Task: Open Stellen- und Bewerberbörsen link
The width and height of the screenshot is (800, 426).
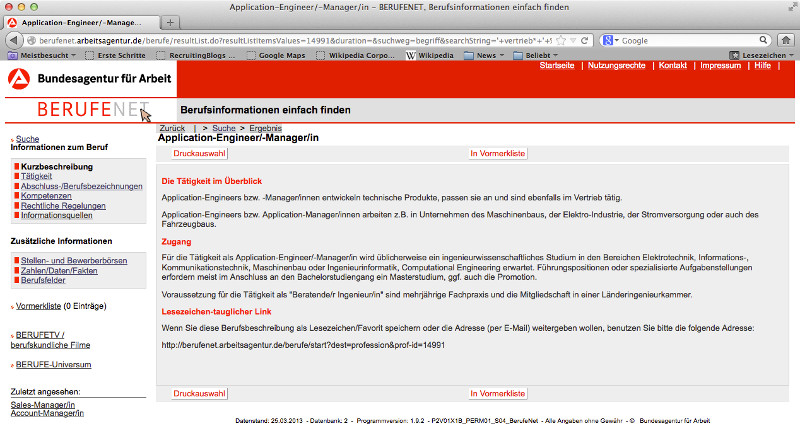Action: click(x=74, y=261)
